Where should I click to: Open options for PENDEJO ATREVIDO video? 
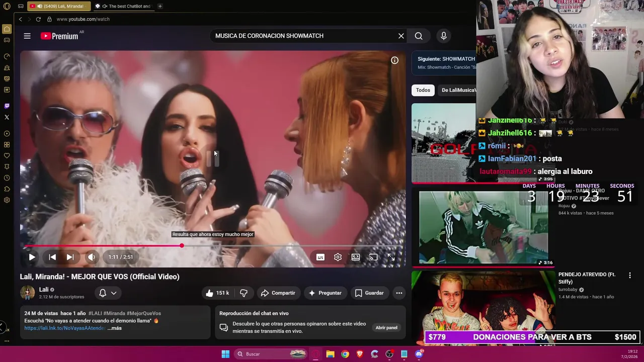pos(629,275)
